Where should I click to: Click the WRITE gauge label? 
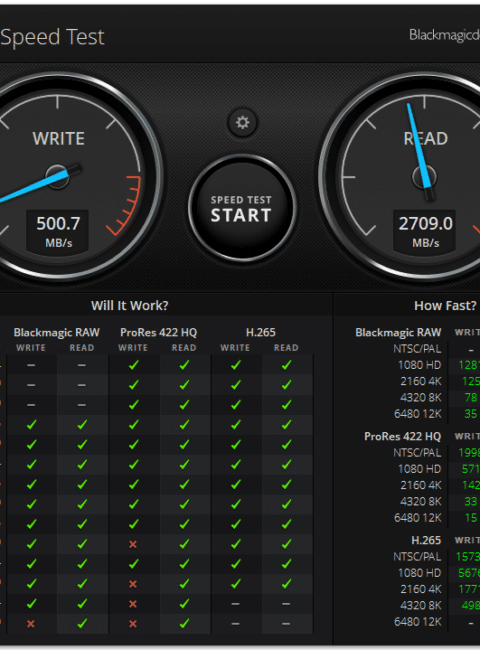58,138
